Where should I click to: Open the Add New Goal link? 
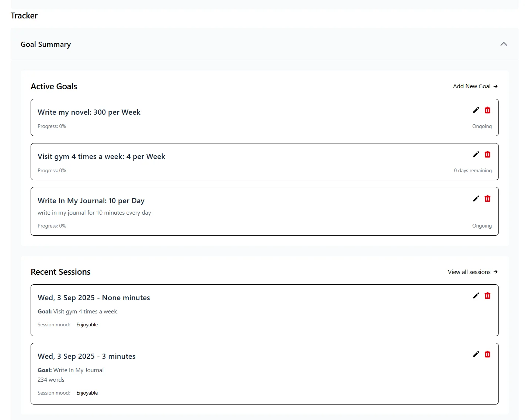click(475, 86)
